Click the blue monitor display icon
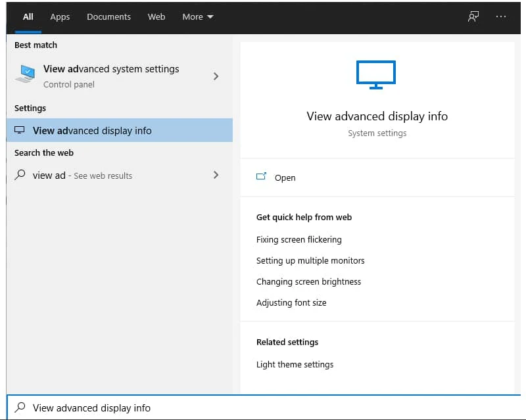526x420 pixels. pos(376,74)
